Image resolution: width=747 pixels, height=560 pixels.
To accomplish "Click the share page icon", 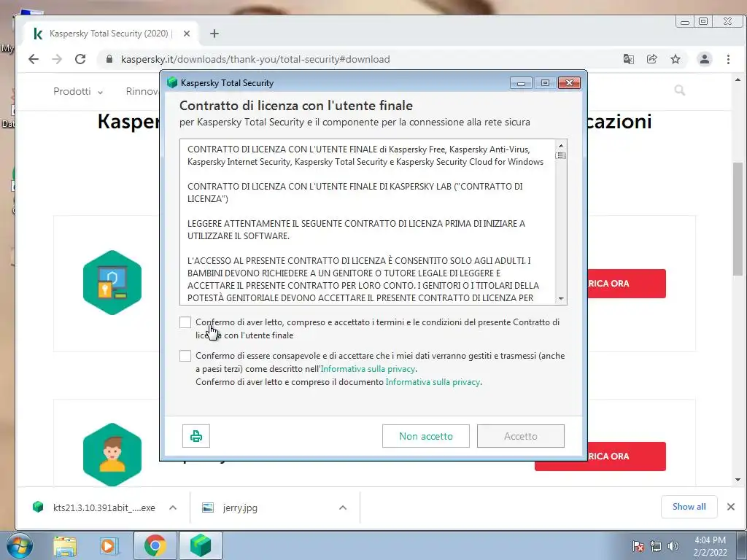I will pos(651,59).
